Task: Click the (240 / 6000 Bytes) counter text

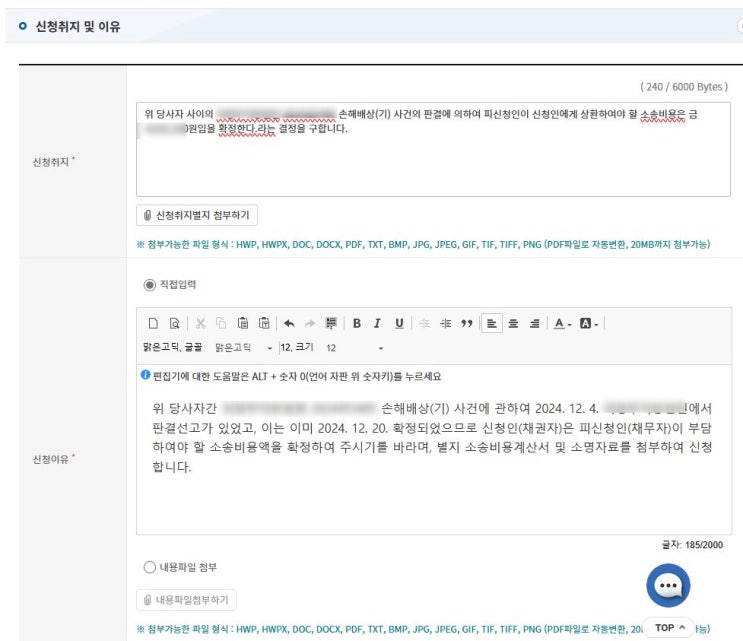Action: point(684,87)
